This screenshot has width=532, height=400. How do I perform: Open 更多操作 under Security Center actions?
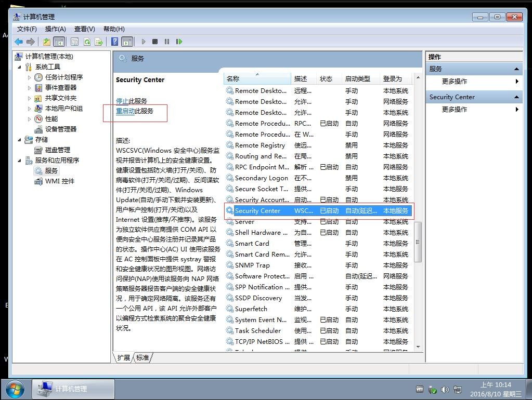tap(455, 110)
